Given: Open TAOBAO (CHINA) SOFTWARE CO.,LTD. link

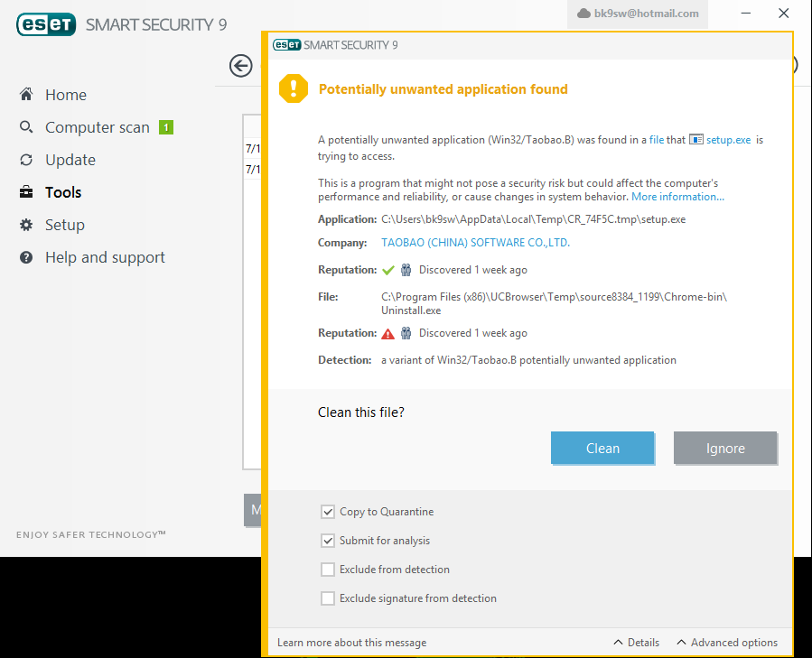Looking at the screenshot, I should click(475, 243).
